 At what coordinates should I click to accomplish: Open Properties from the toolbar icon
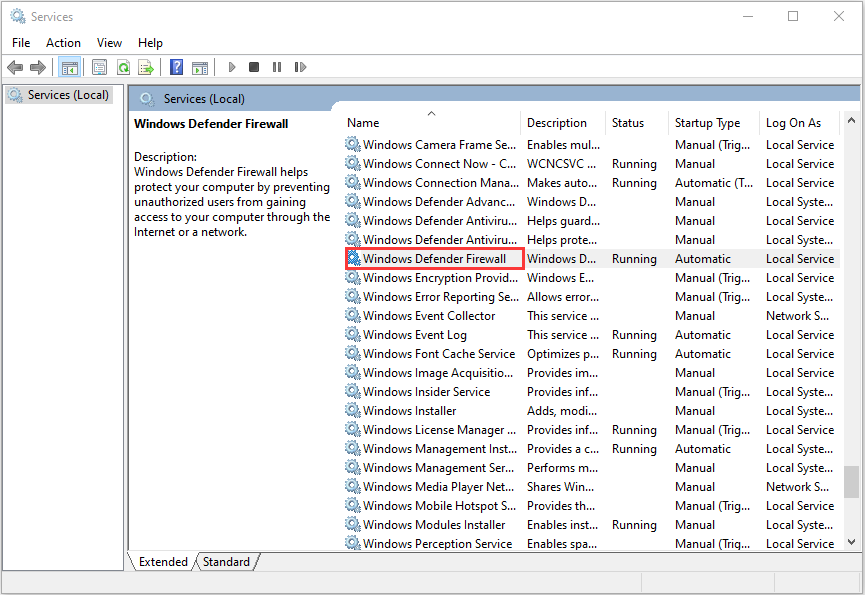coord(99,67)
